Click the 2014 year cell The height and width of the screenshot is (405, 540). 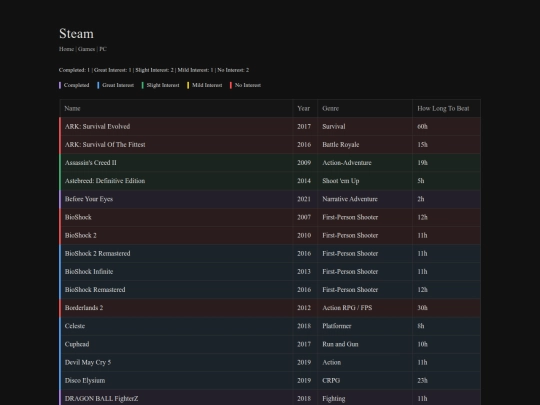coord(304,181)
